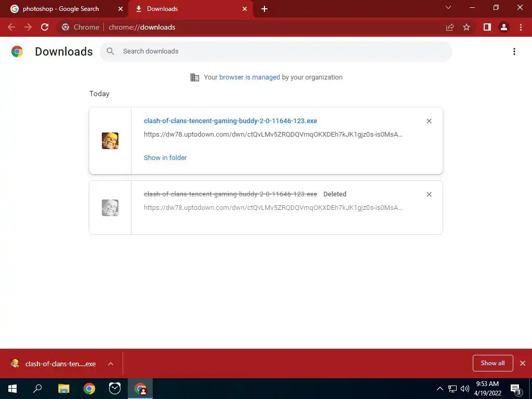Click the 'Today' date heading

point(99,94)
